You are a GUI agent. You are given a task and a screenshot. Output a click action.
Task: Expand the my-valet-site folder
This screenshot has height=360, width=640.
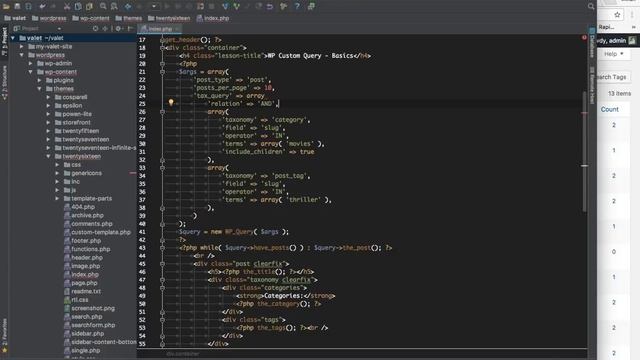pos(22,47)
